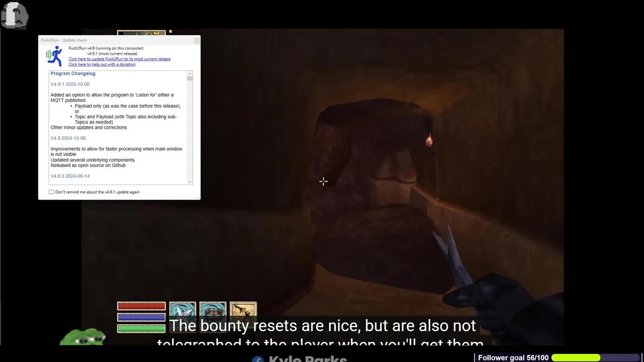Click 'Updated several underlying components' line

(x=93, y=160)
